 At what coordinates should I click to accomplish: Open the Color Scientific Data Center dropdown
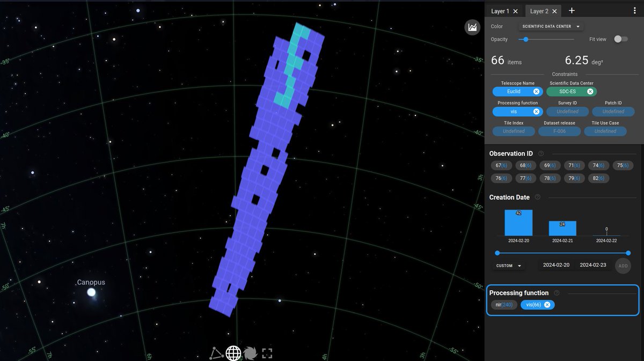point(551,26)
